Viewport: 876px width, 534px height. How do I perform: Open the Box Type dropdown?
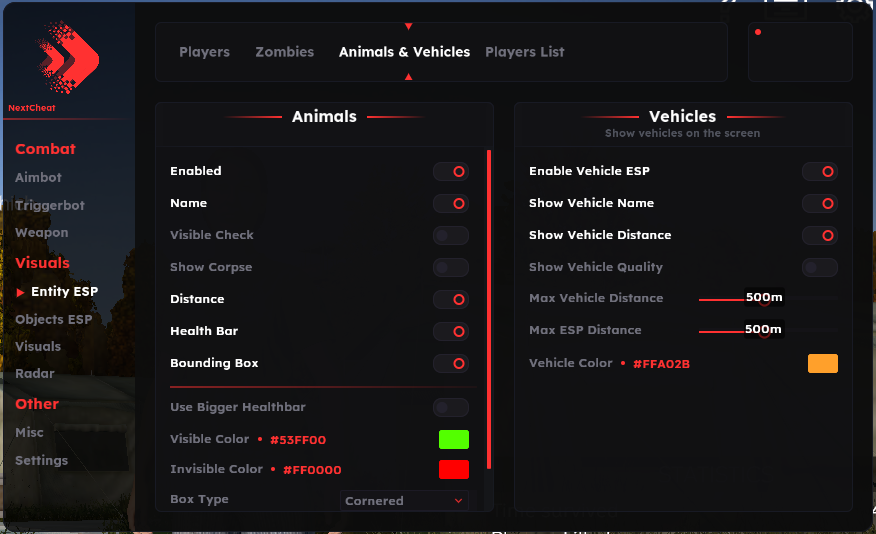[x=404, y=501]
